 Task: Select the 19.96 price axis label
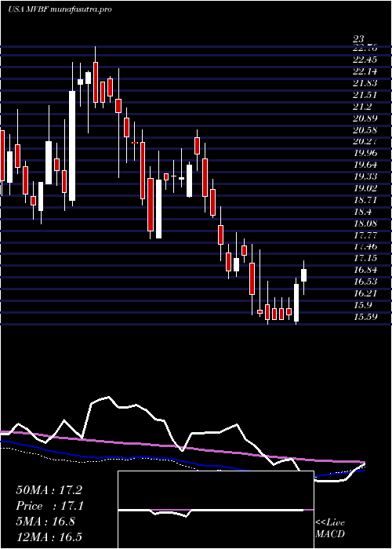pyautogui.click(x=365, y=153)
